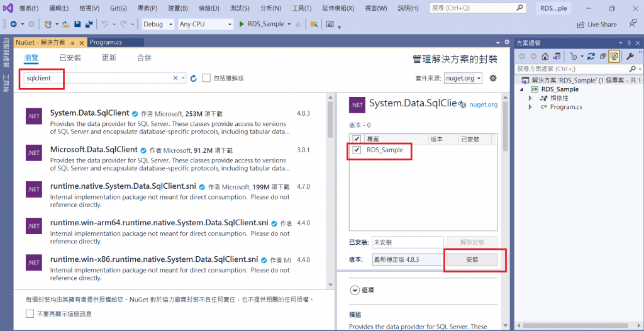This screenshot has width=644, height=331.
Task: Click the Redo arrow icon
Action: (123, 25)
